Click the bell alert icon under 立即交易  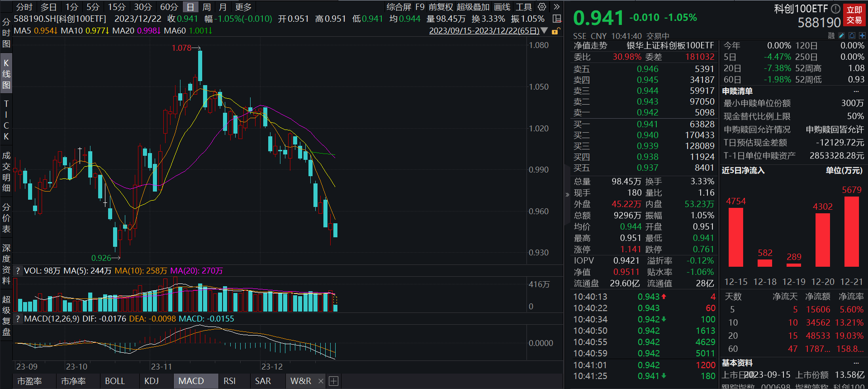pyautogui.click(x=852, y=36)
